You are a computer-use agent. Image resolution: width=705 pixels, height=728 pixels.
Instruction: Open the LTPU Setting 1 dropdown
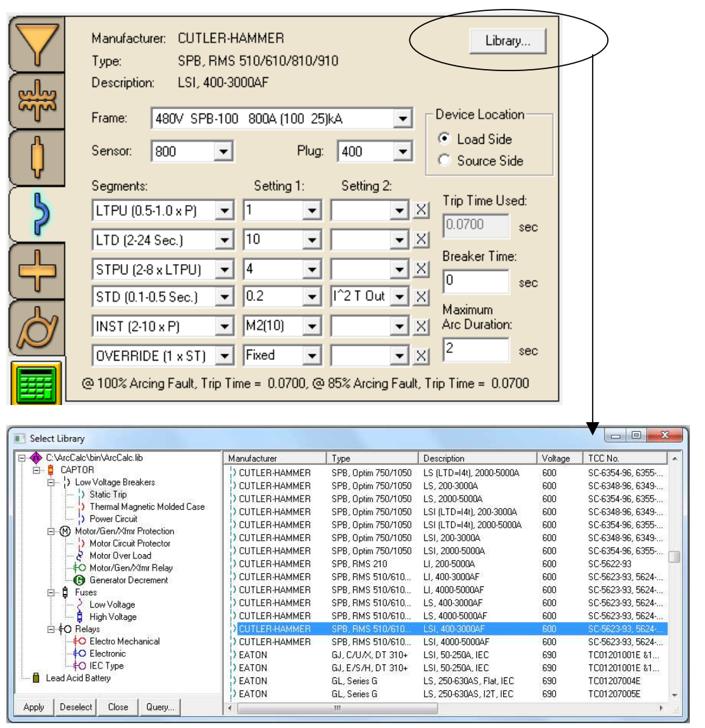coord(311,211)
